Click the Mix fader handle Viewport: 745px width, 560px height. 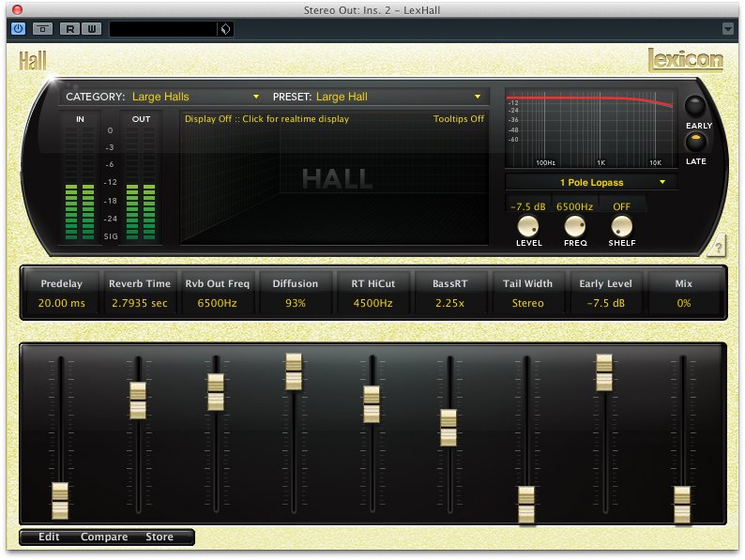pyautogui.click(x=682, y=505)
